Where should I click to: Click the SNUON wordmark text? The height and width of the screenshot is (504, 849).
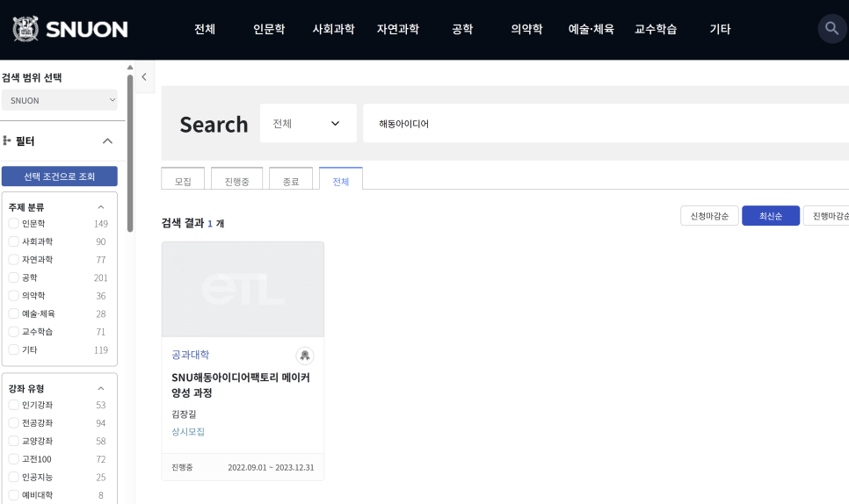pyautogui.click(x=87, y=29)
